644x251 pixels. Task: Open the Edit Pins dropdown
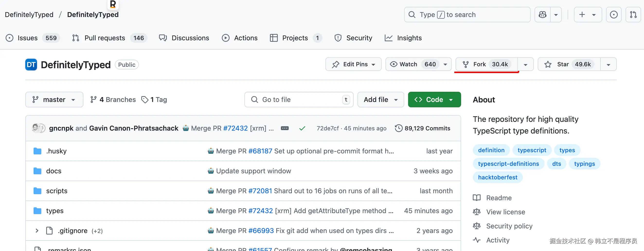[354, 64]
